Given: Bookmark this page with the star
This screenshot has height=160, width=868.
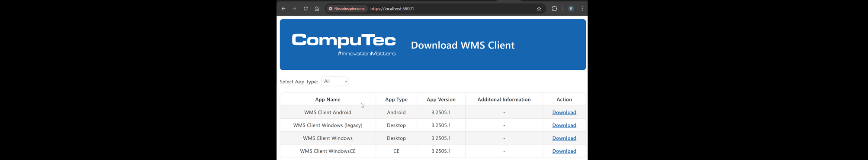Looking at the screenshot, I should click(539, 9).
